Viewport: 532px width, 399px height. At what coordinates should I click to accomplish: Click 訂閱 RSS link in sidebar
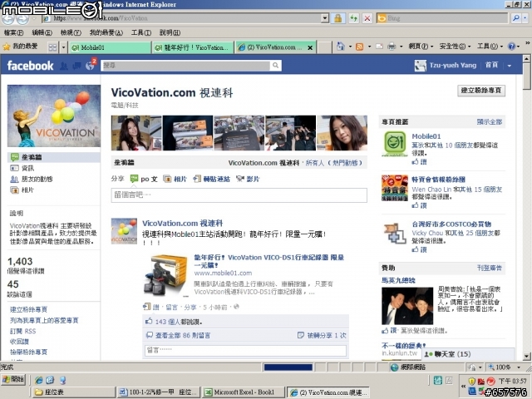coord(22,331)
